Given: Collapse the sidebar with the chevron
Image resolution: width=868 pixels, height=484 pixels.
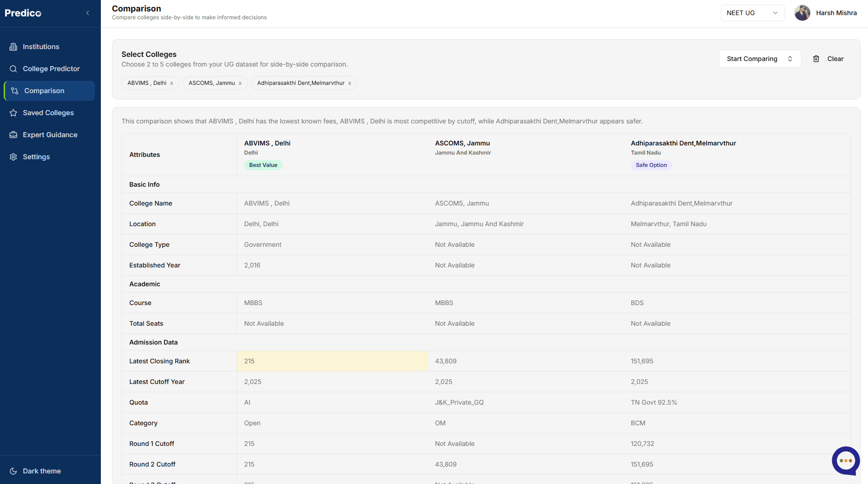Looking at the screenshot, I should (x=88, y=13).
